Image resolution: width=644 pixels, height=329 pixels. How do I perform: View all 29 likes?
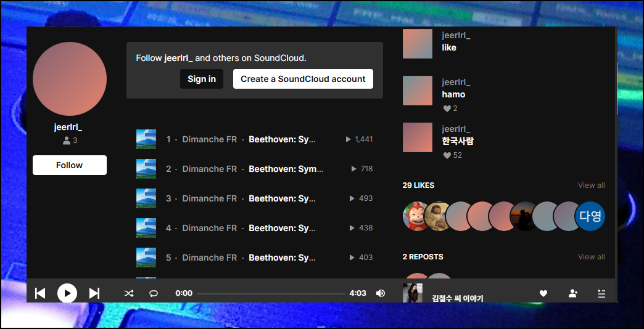point(592,185)
